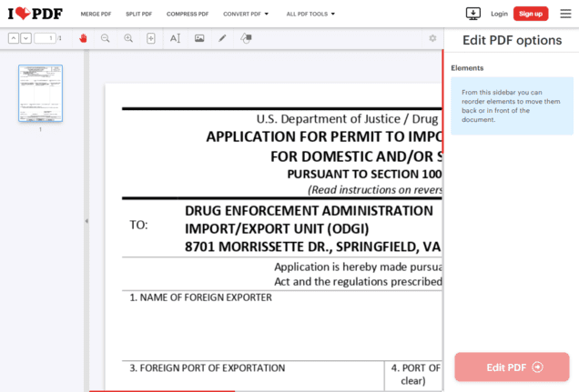The width and height of the screenshot is (579, 392).
Task: Select the add text tool
Action: pyautogui.click(x=175, y=38)
